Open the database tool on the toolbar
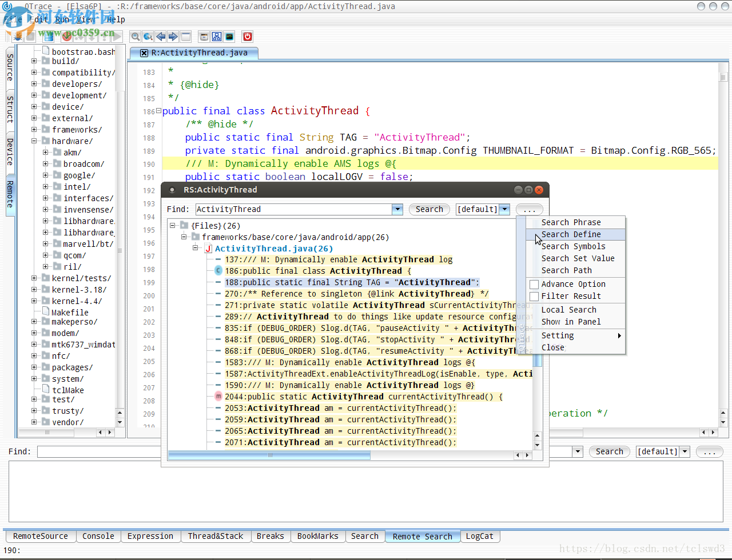The height and width of the screenshot is (560, 732). 48,37
